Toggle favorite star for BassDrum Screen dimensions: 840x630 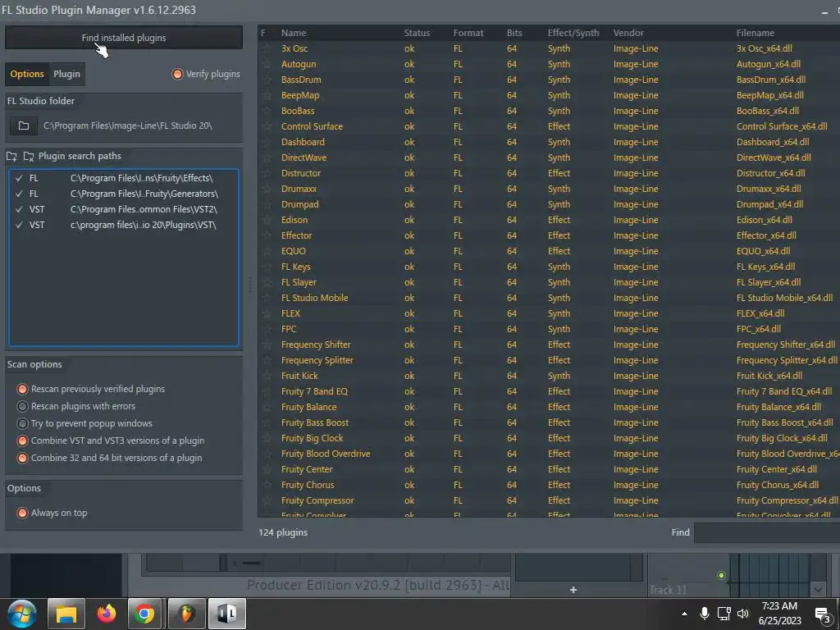[267, 80]
